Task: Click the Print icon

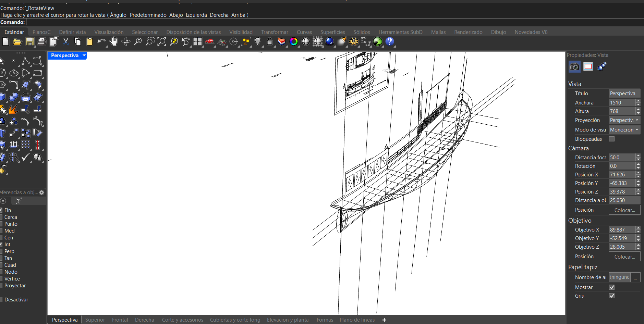Action: click(x=42, y=42)
